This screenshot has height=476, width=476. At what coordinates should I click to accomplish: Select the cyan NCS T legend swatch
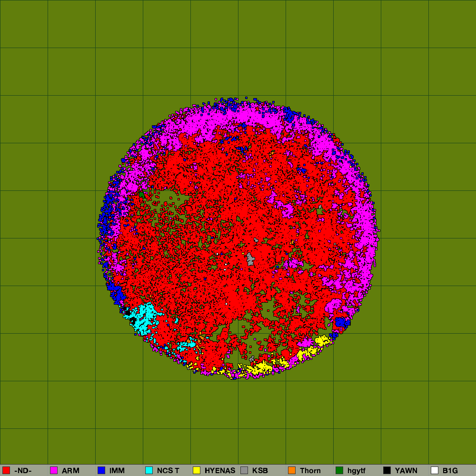pyautogui.click(x=149, y=470)
